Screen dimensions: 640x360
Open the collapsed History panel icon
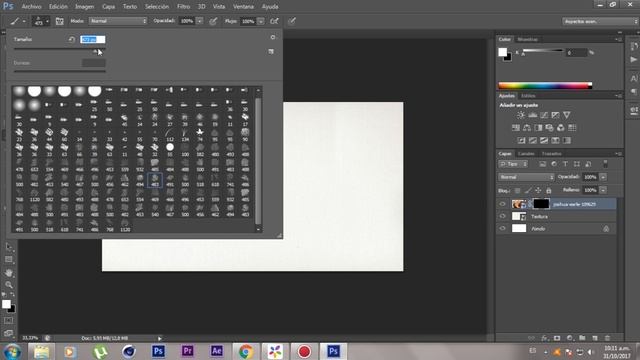[633, 47]
